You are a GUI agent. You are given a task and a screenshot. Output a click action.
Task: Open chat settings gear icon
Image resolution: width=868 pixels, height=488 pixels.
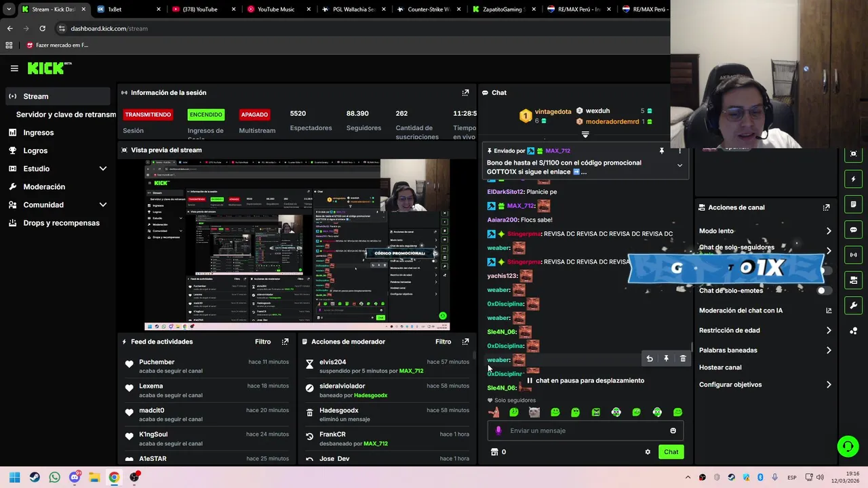pos(648,452)
